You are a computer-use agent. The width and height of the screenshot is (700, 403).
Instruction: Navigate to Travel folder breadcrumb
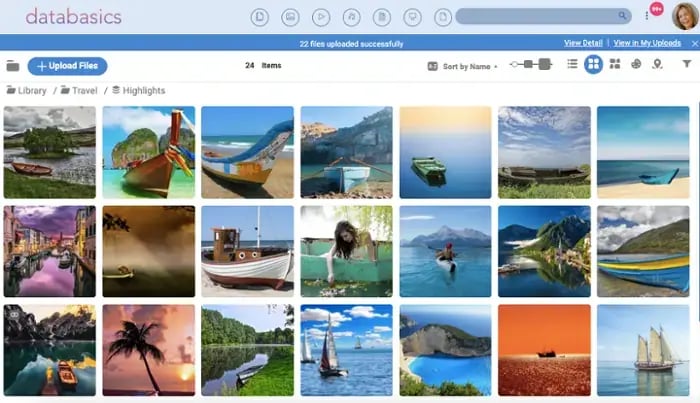(x=83, y=90)
